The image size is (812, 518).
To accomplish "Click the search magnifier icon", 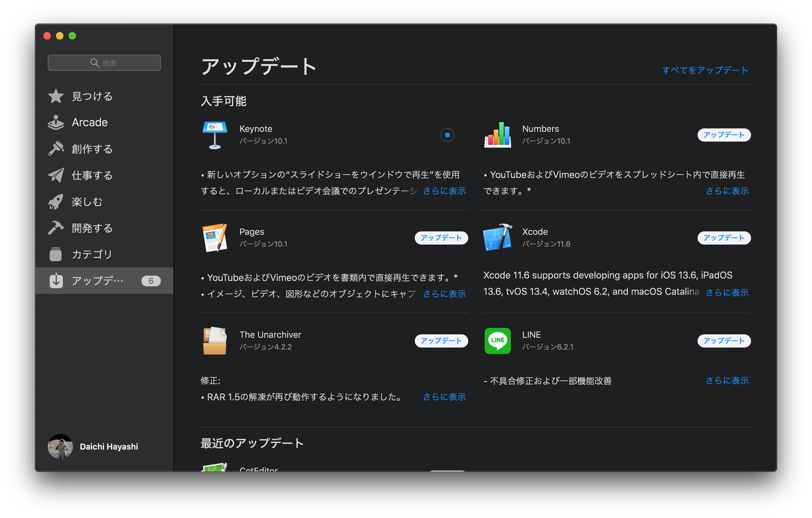I will (x=94, y=63).
